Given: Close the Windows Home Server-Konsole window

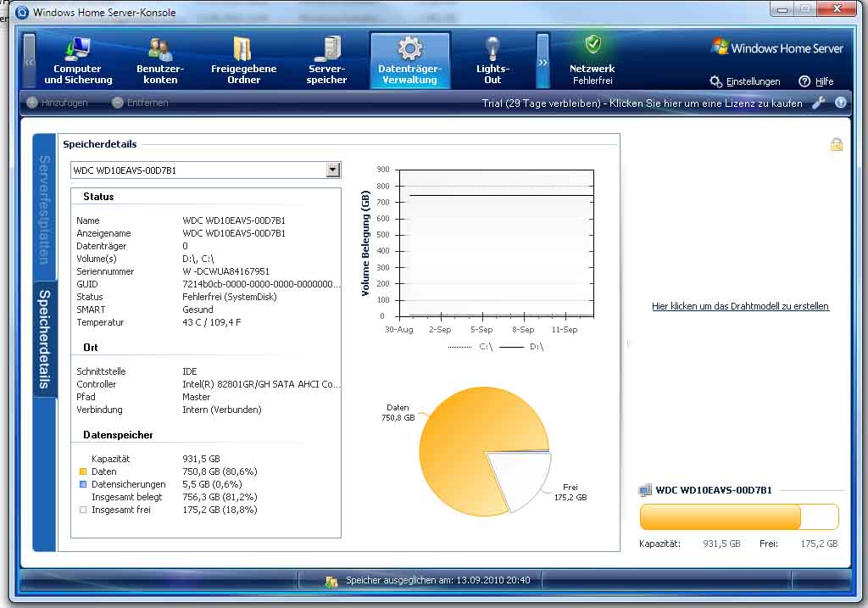Looking at the screenshot, I should pyautogui.click(x=837, y=8).
